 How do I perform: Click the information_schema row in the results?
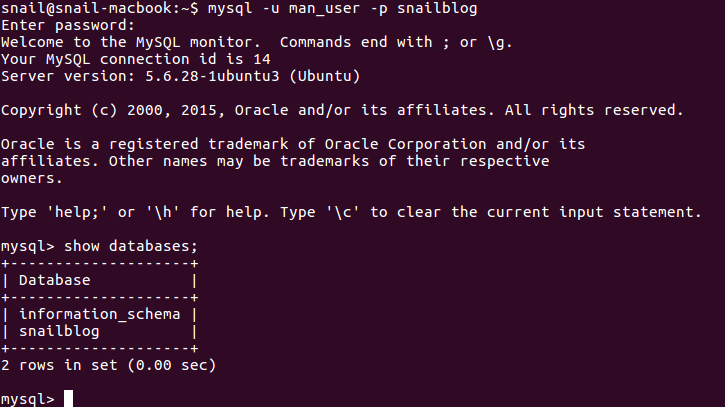point(99,314)
